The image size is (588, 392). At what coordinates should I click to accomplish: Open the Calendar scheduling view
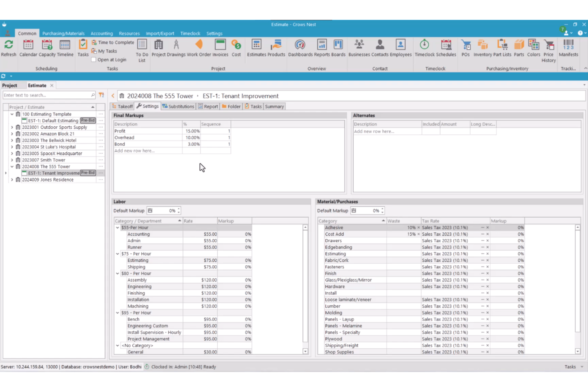(28, 48)
